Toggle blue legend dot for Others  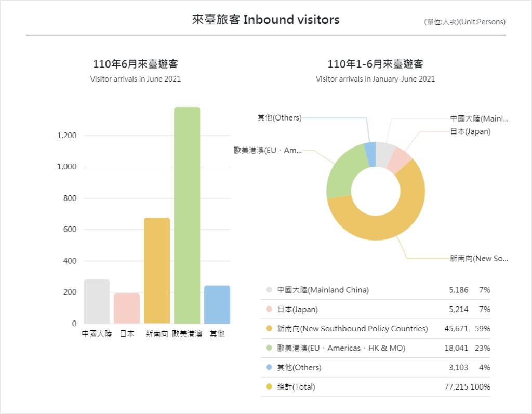pos(269,367)
